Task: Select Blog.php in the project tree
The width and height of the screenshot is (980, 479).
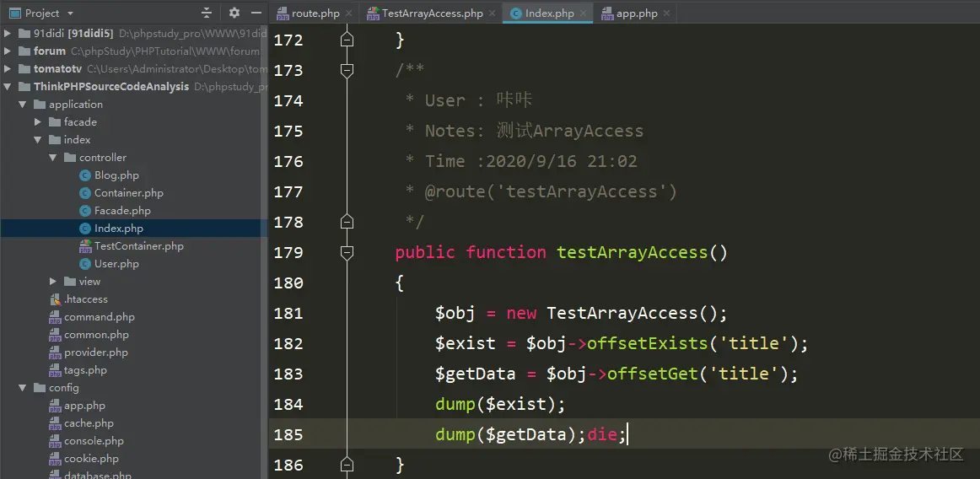Action: tap(116, 175)
